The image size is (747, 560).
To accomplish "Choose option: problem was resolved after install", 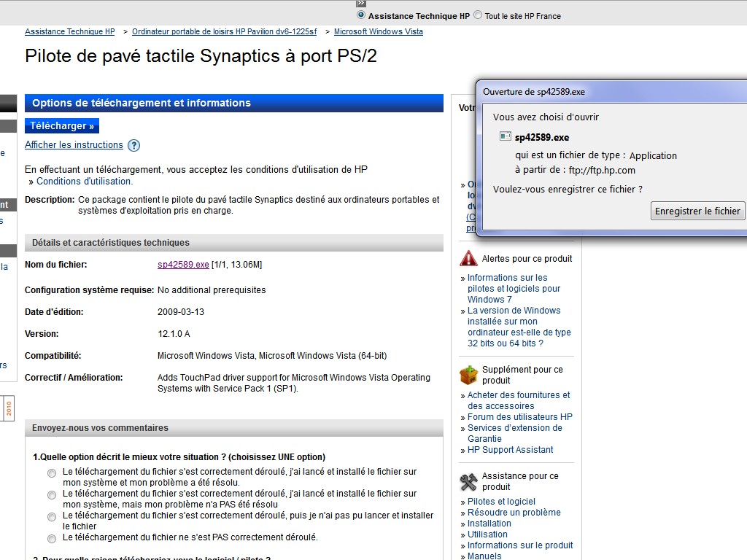I will tap(52, 473).
